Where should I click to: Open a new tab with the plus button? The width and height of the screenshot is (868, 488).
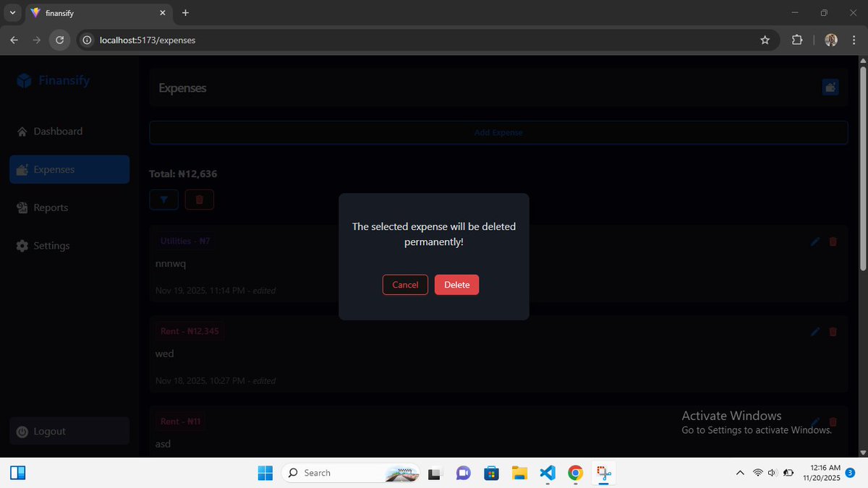185,13
